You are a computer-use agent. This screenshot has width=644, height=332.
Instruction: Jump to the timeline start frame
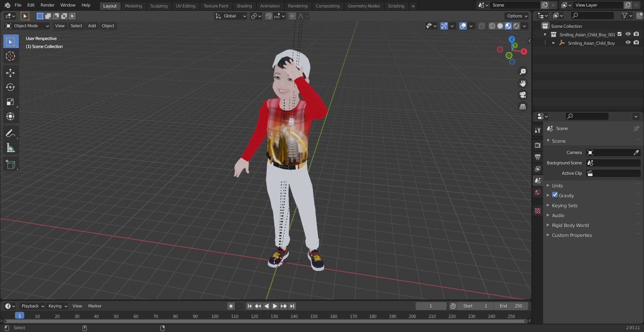pos(249,306)
